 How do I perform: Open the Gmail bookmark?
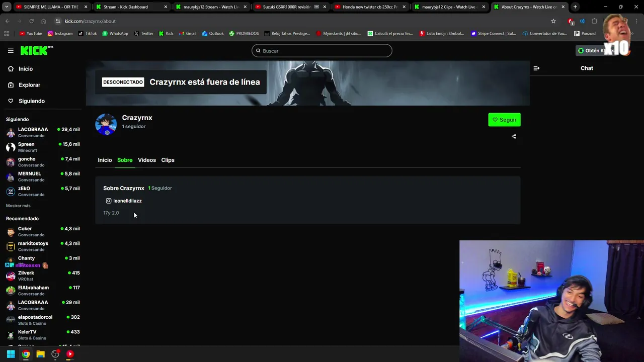[187, 34]
